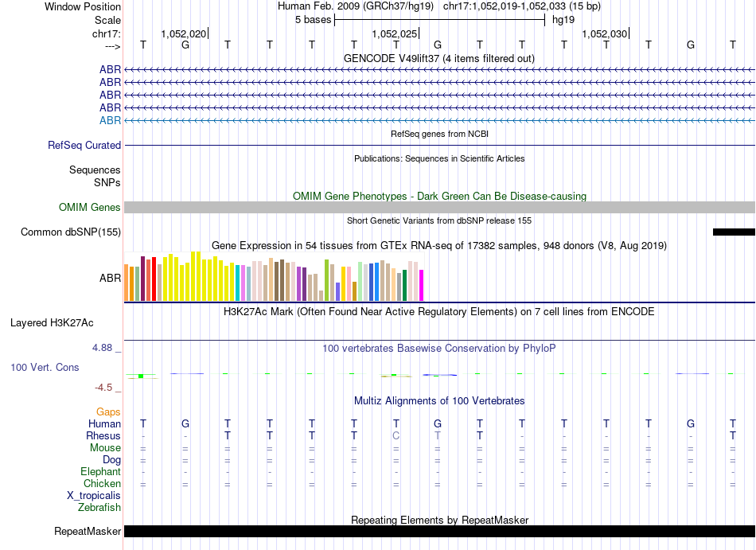Image resolution: width=756 pixels, height=550 pixels.
Task: Click the C base in Rhesus row
Action: coord(396,435)
